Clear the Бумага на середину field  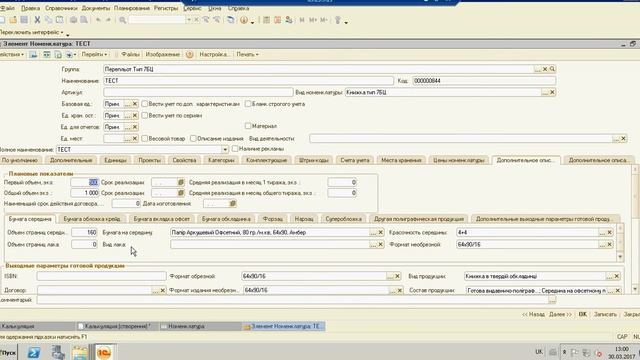380,232
